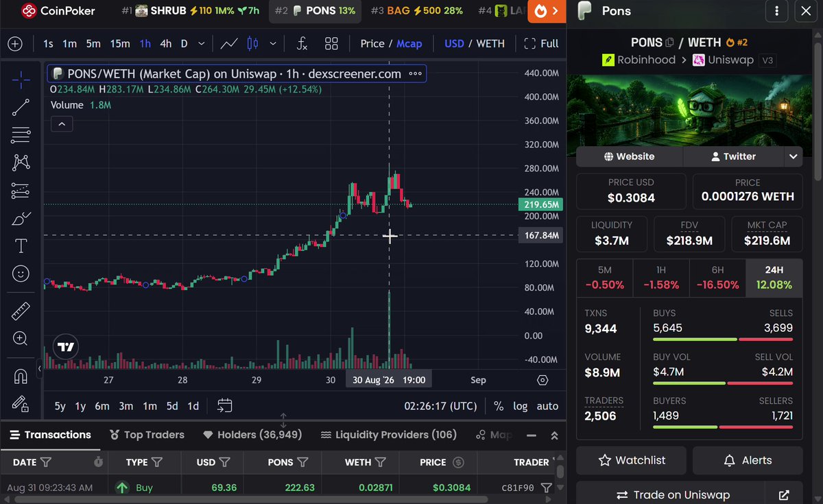Expand the transactions panel upward

click(554, 435)
